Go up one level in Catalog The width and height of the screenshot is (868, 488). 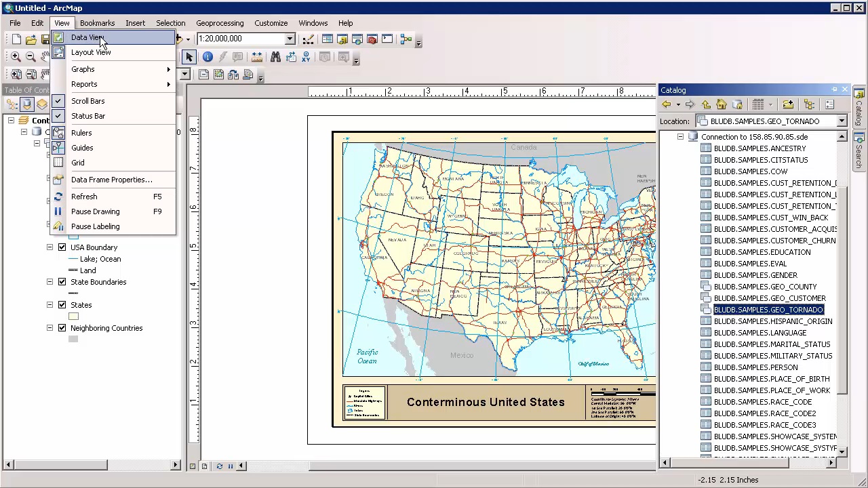(706, 105)
